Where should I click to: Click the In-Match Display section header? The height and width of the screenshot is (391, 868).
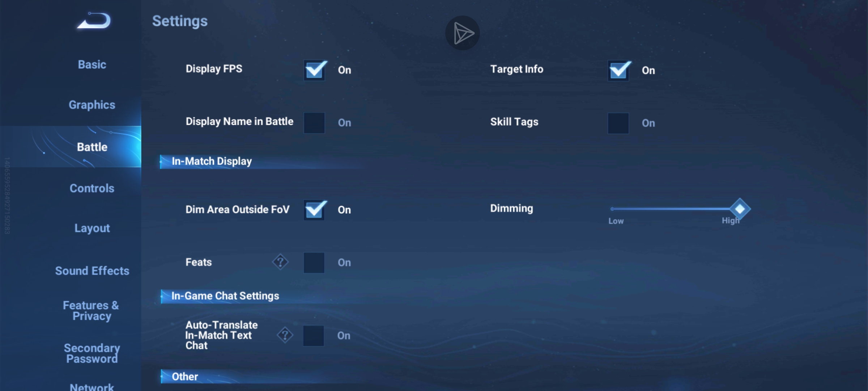pyautogui.click(x=212, y=161)
